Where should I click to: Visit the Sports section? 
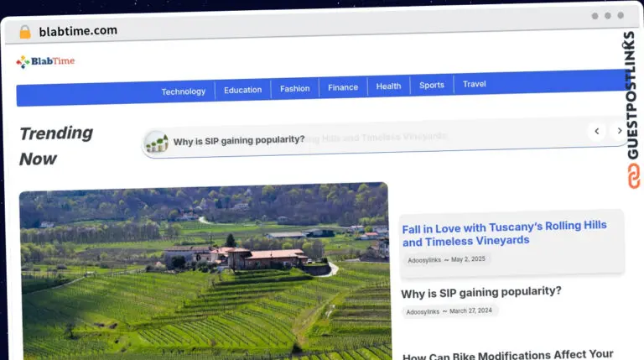pyautogui.click(x=432, y=85)
